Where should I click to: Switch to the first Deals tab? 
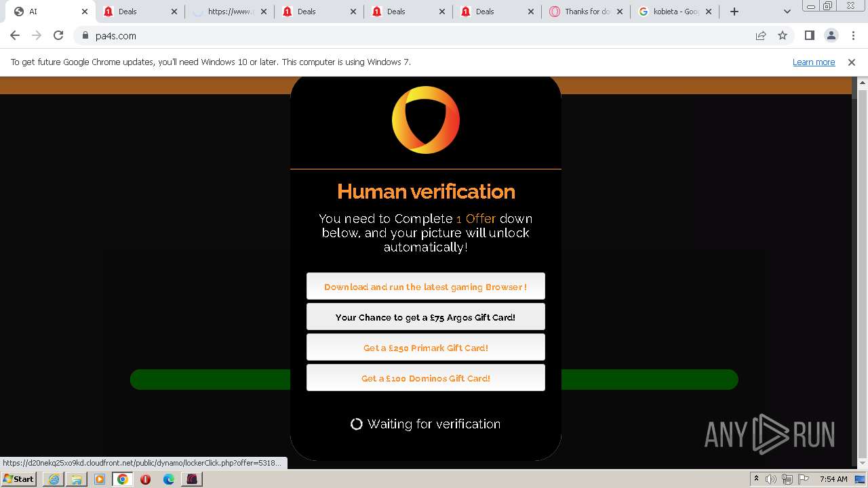pyautogui.click(x=140, y=12)
